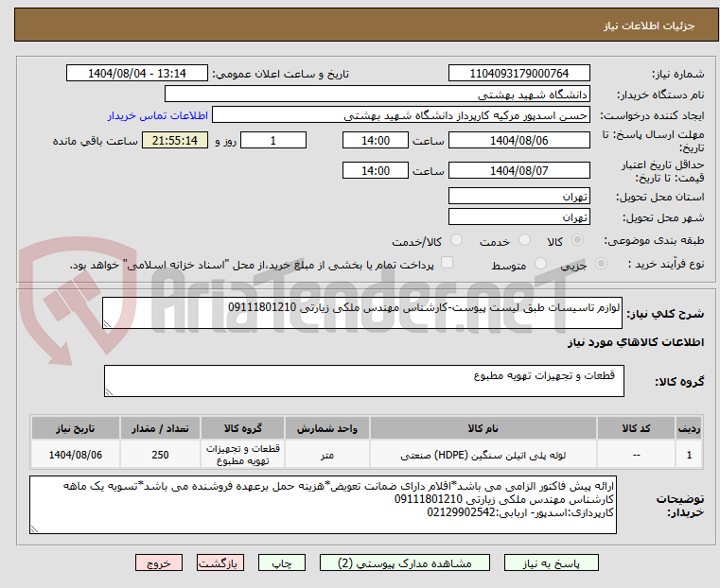Open اطلاعات تماس خریدار link
The image size is (720, 588).
coord(158,115)
